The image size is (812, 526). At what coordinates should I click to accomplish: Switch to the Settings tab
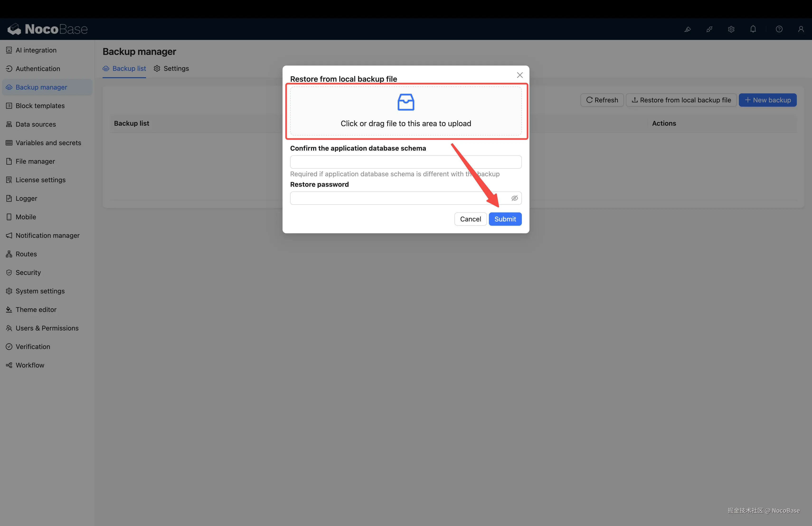[x=171, y=69]
